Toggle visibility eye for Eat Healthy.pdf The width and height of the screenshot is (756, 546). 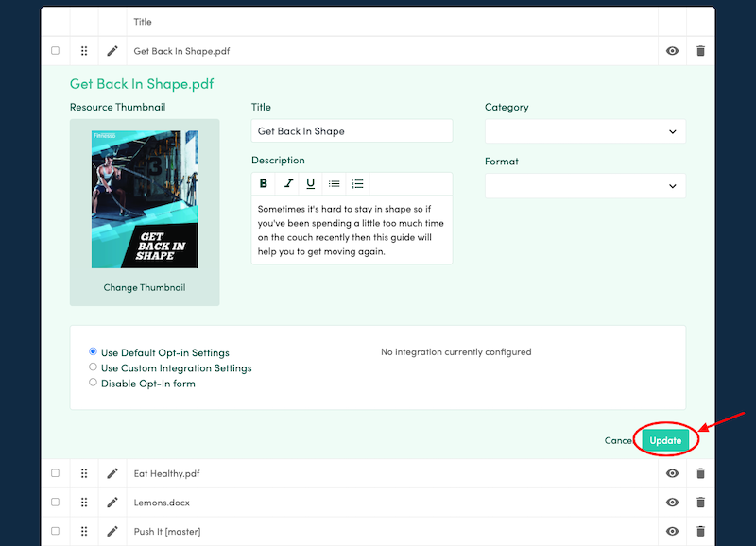(x=672, y=473)
